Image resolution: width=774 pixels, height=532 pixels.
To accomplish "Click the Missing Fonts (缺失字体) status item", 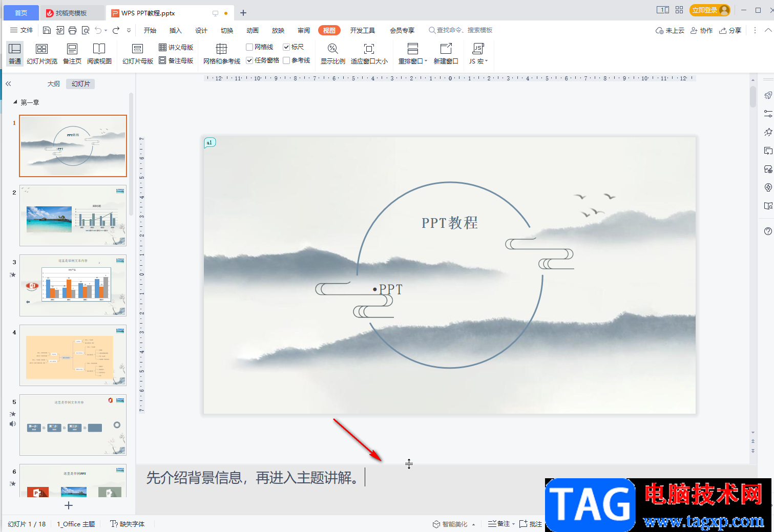I will [128, 524].
